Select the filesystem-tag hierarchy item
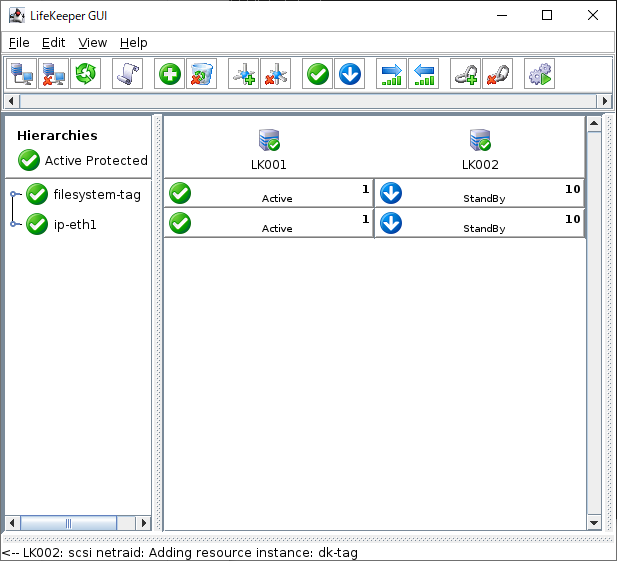The image size is (617, 561). [x=96, y=194]
